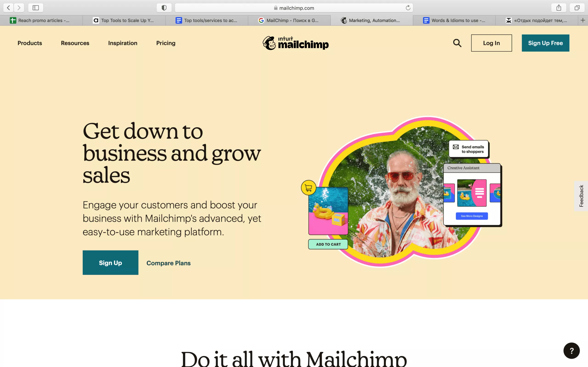The width and height of the screenshot is (588, 367).
Task: Show all tabs overview icon
Action: [577, 8]
